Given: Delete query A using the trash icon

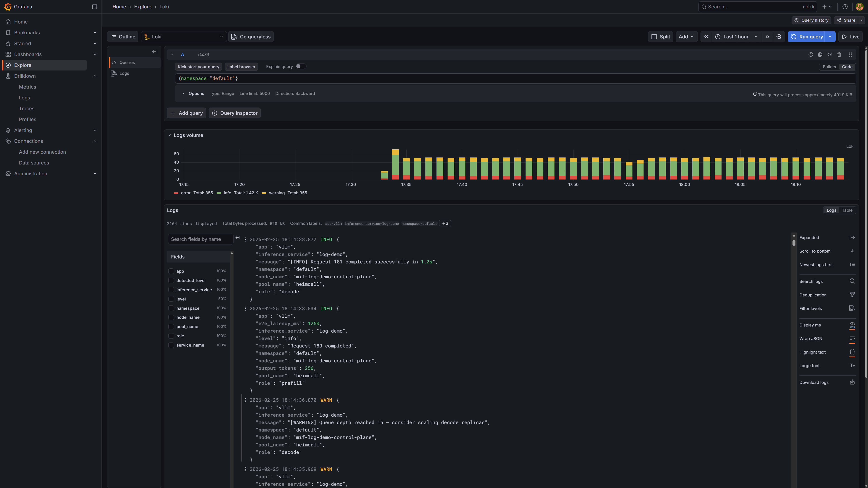Looking at the screenshot, I should [x=839, y=54].
